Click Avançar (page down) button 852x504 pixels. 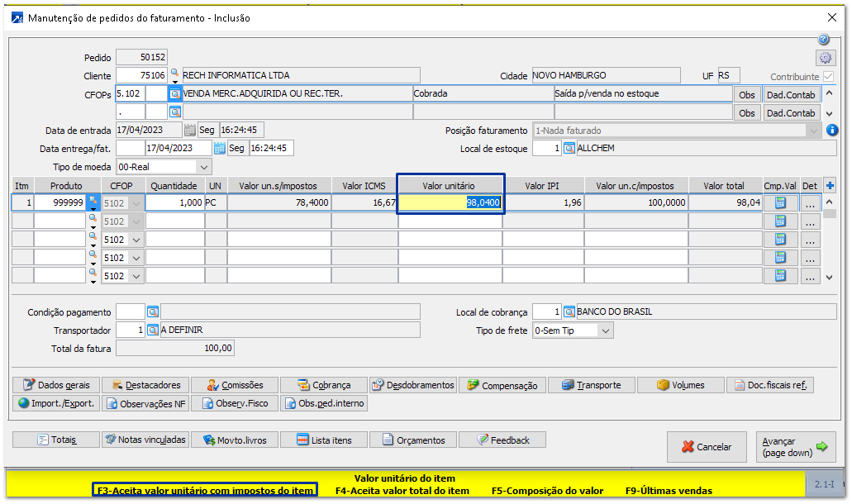coord(794,447)
